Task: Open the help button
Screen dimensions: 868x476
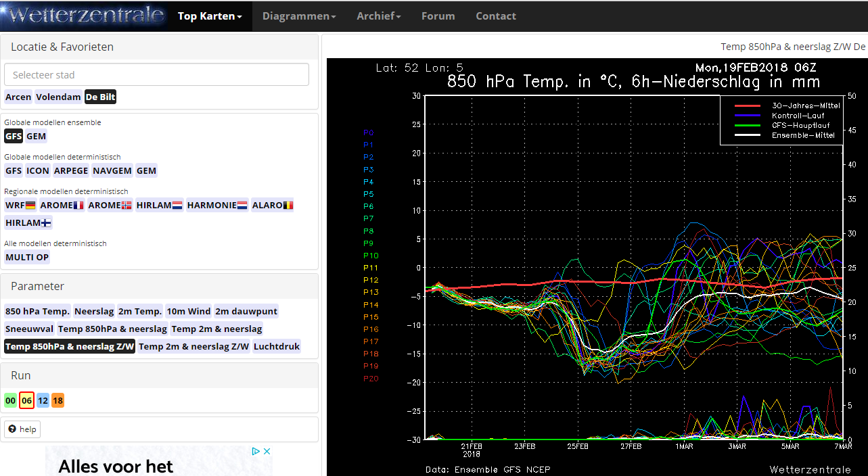Action: click(x=22, y=429)
